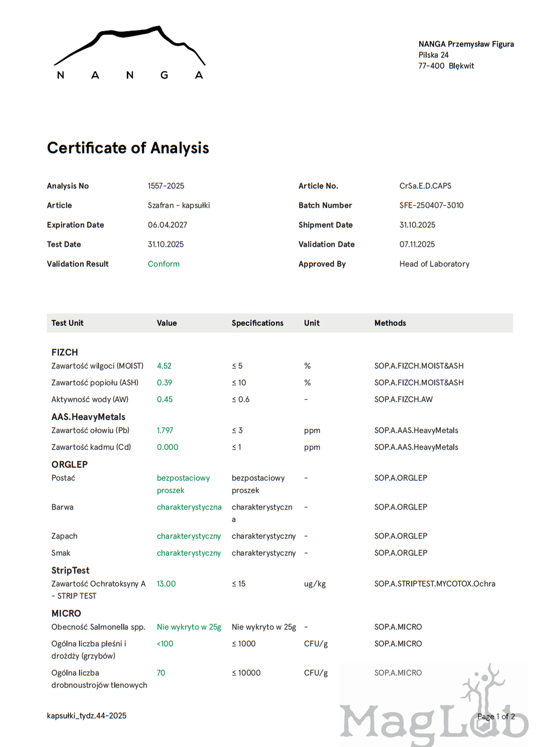
Task: Click the article number CrSa.E.D.CAPS
Action: pyautogui.click(x=425, y=186)
